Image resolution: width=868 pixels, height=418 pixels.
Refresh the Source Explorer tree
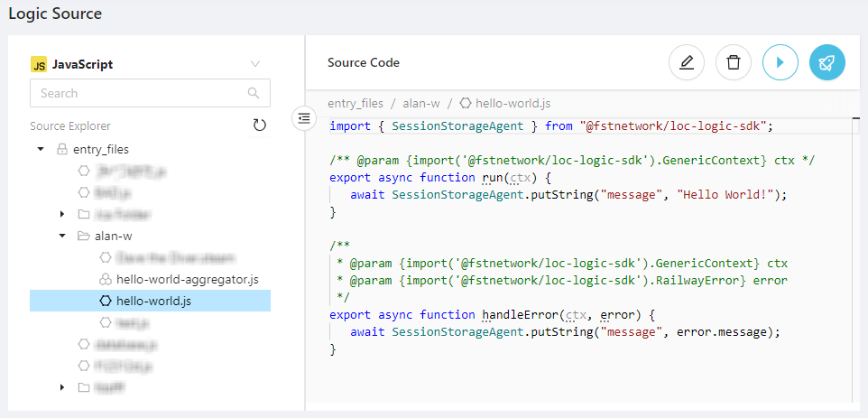(260, 125)
